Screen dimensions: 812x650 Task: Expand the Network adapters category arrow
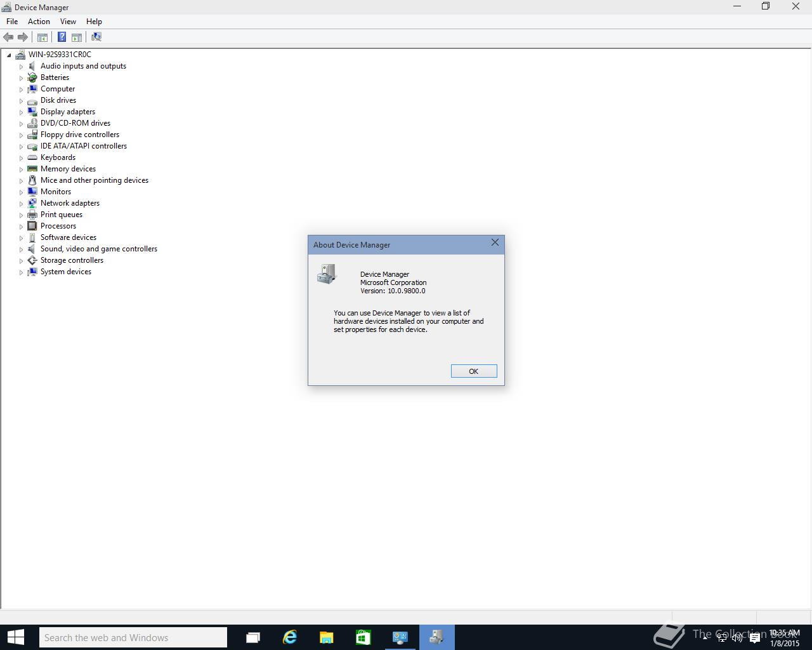click(x=21, y=204)
